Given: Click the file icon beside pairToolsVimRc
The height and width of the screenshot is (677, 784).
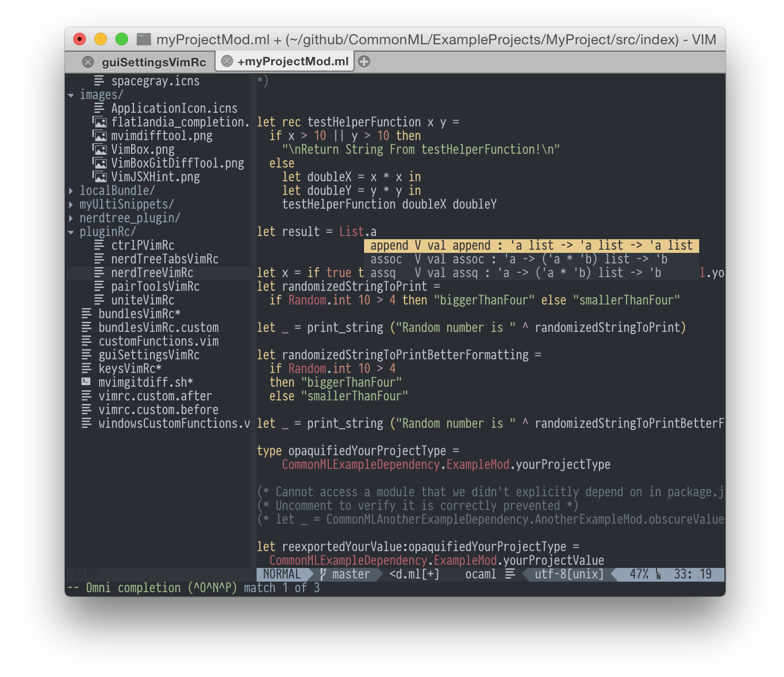Looking at the screenshot, I should [99, 286].
